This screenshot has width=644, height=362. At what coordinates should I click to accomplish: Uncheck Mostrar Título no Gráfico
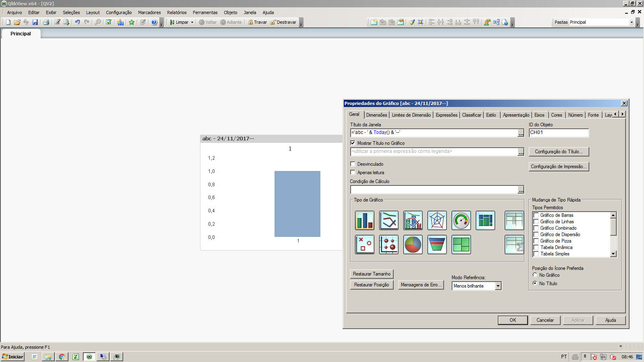[353, 143]
